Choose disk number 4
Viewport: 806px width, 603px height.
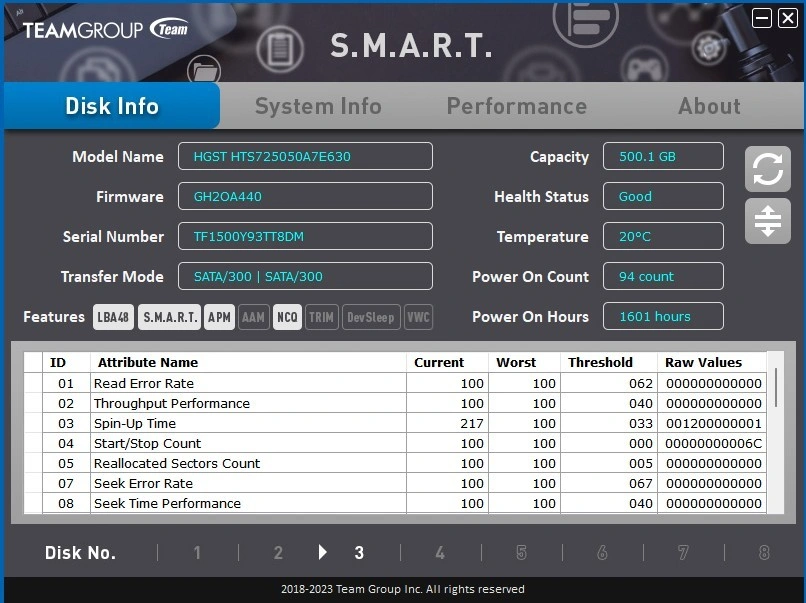click(440, 553)
